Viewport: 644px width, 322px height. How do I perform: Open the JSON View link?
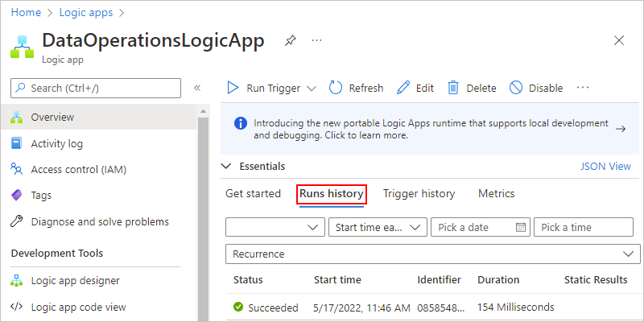pyautogui.click(x=606, y=167)
